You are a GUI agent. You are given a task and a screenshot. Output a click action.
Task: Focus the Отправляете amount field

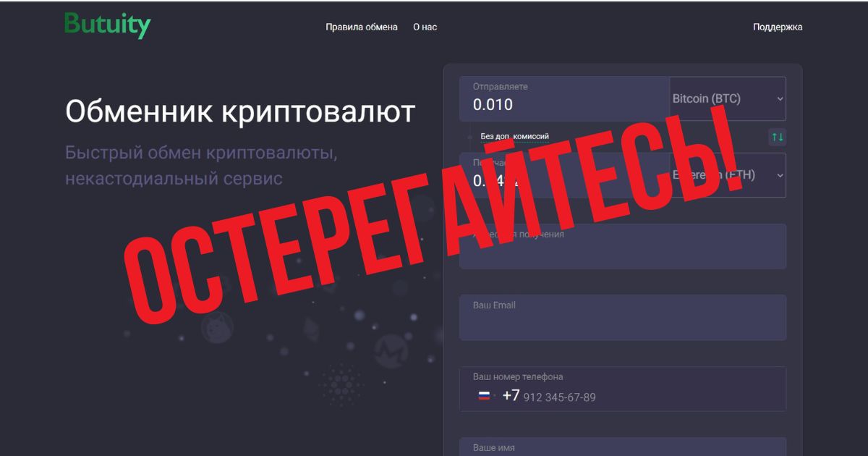click(564, 98)
